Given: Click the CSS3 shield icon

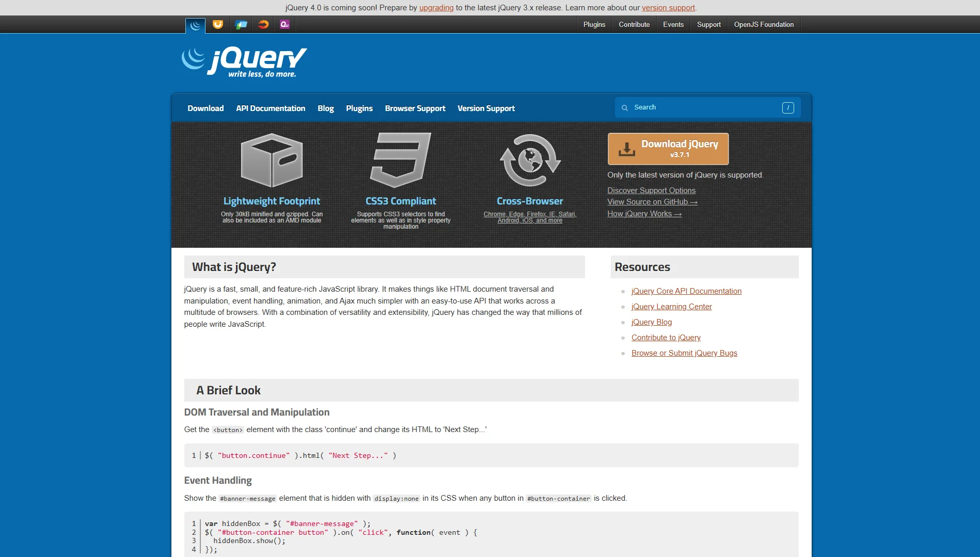Looking at the screenshot, I should [x=401, y=160].
